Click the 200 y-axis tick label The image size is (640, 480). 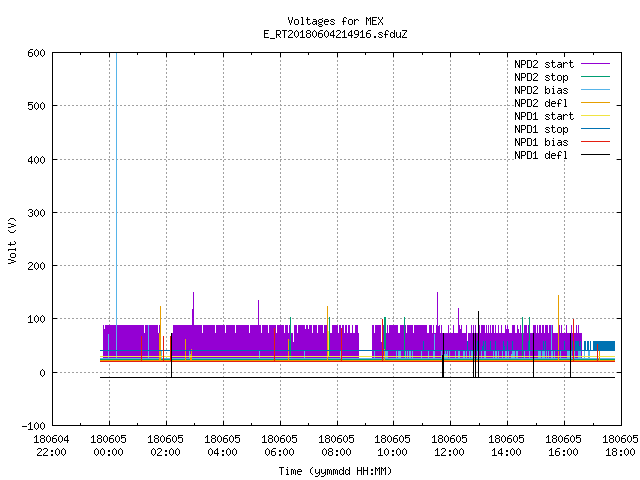36,266
